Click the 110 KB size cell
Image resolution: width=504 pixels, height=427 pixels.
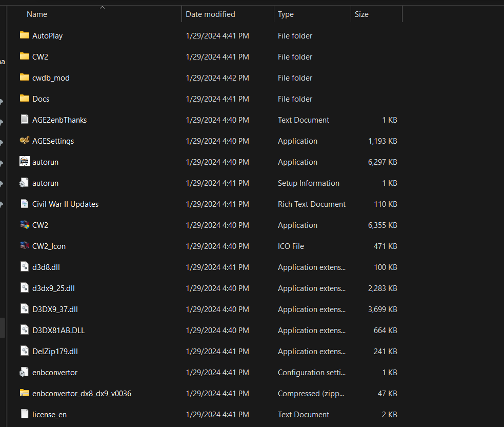386,204
